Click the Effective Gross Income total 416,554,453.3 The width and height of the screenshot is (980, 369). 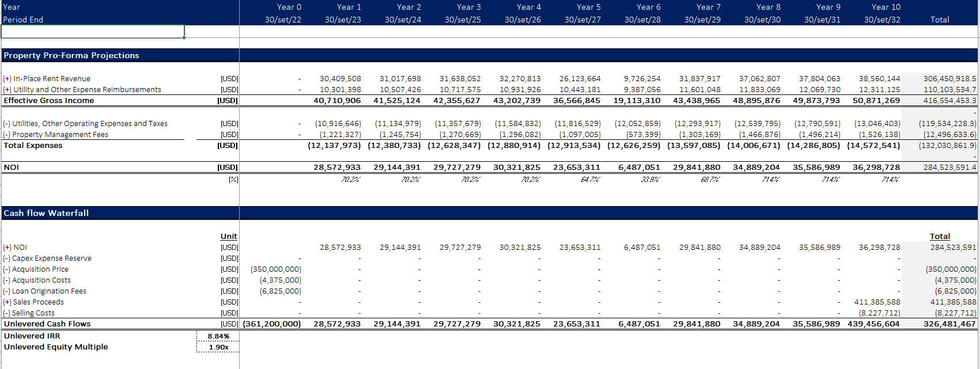[x=949, y=101]
